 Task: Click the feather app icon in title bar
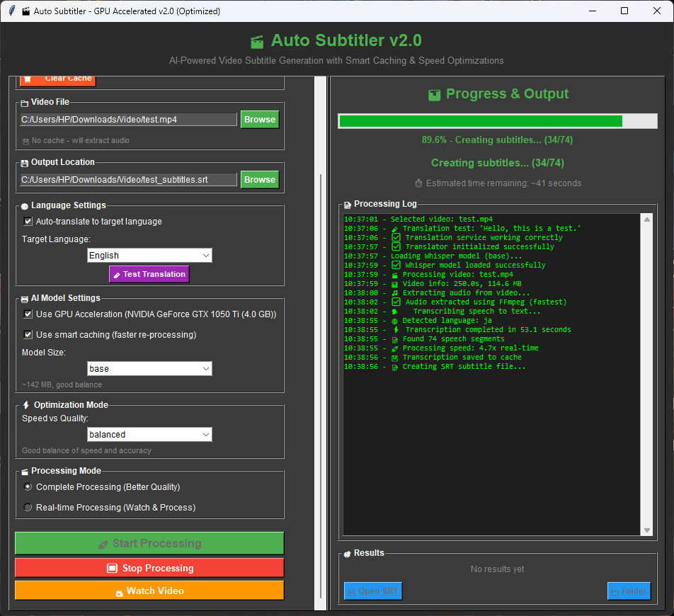pos(13,11)
